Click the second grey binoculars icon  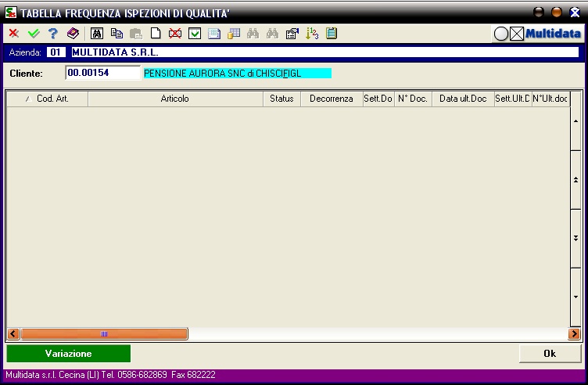(272, 34)
